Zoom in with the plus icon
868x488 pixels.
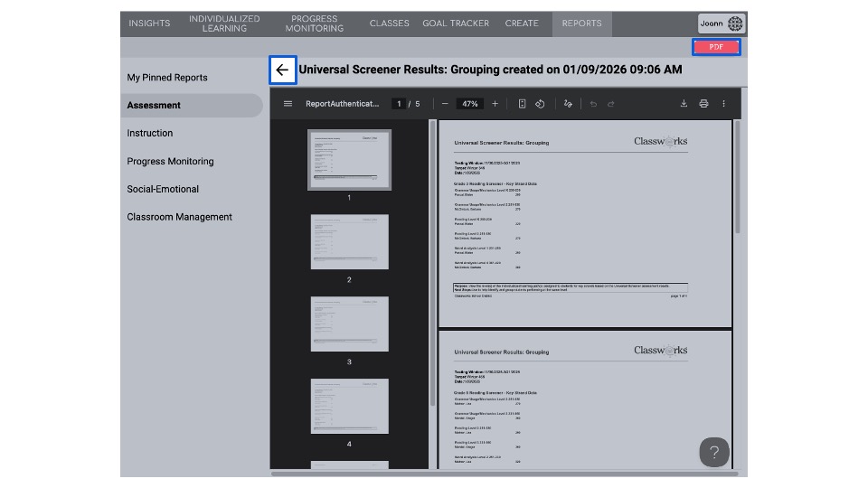pyautogui.click(x=495, y=103)
